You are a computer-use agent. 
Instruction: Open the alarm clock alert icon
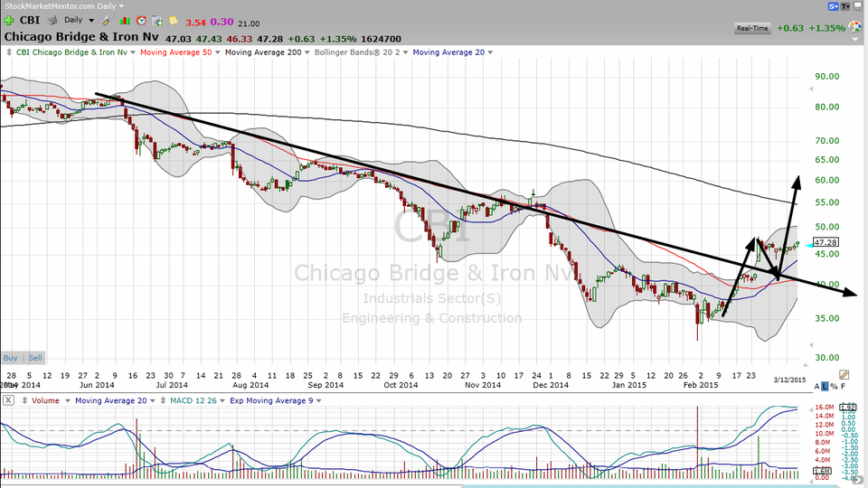pyautogui.click(x=141, y=21)
